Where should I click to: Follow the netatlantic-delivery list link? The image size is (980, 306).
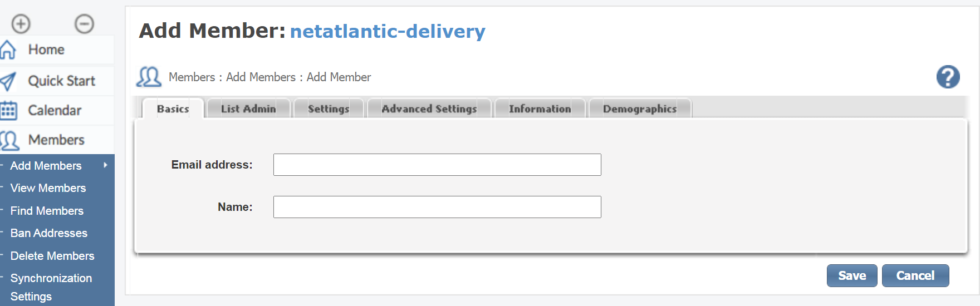(x=388, y=31)
